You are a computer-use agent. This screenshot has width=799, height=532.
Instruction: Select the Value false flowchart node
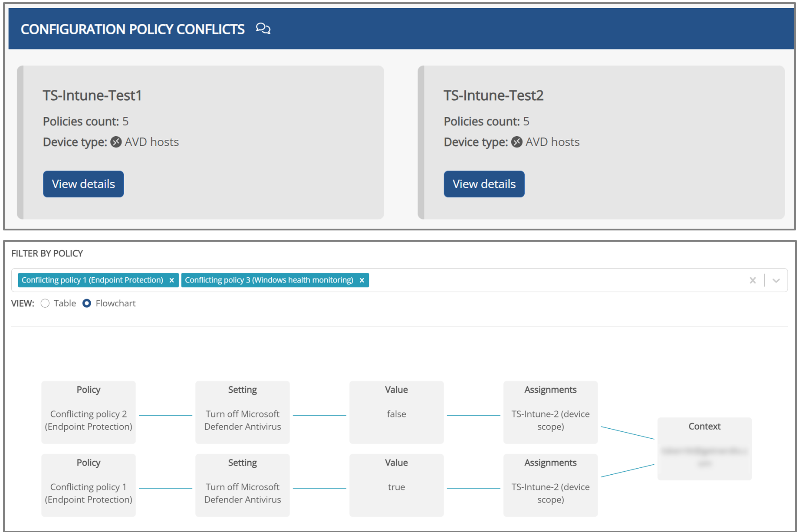coord(396,412)
